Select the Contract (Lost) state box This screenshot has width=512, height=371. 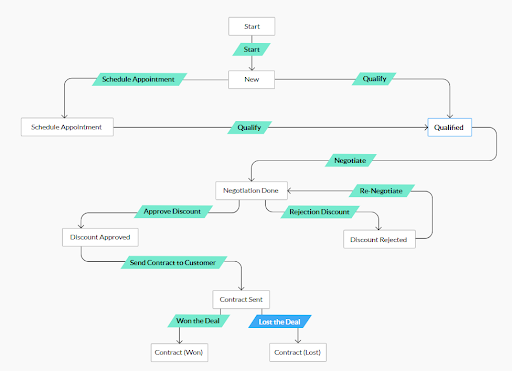coord(298,352)
